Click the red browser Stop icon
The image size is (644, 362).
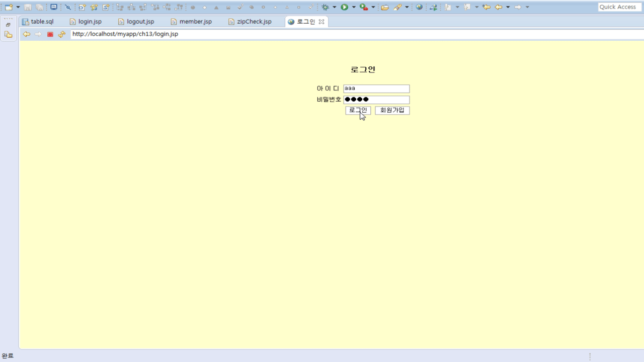[x=50, y=34]
